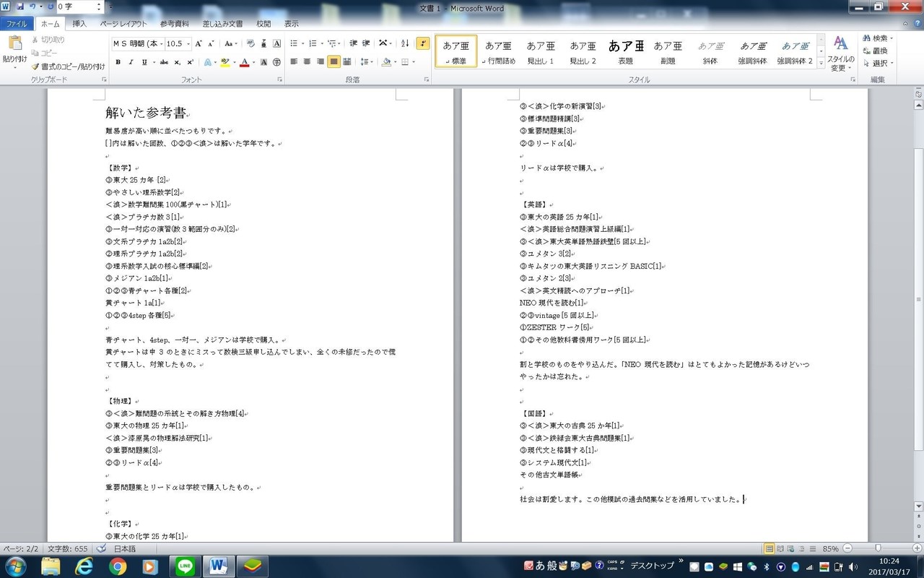Toggle the Show/Hide paragraph marks button
The height and width of the screenshot is (578, 924).
click(x=423, y=43)
